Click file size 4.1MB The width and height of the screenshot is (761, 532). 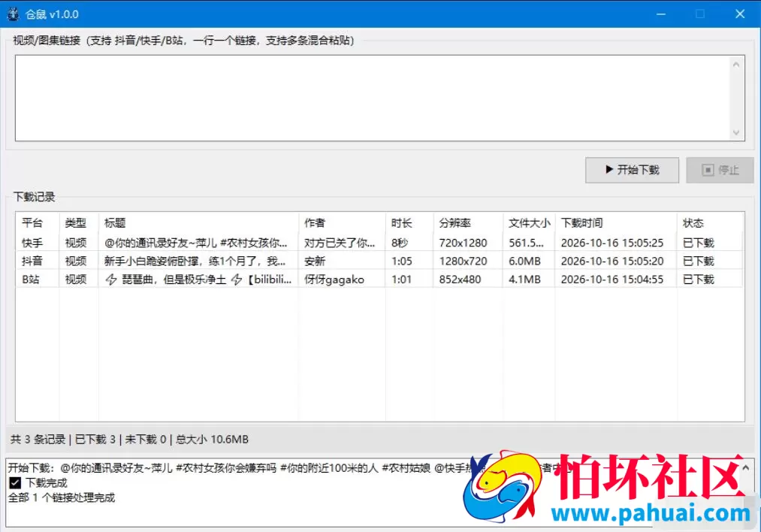(x=524, y=280)
